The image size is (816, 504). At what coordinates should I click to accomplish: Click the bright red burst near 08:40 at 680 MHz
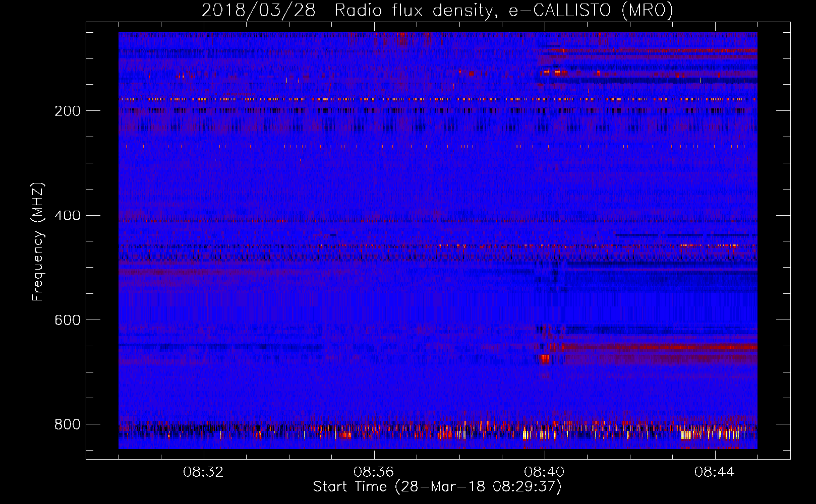tap(545, 359)
